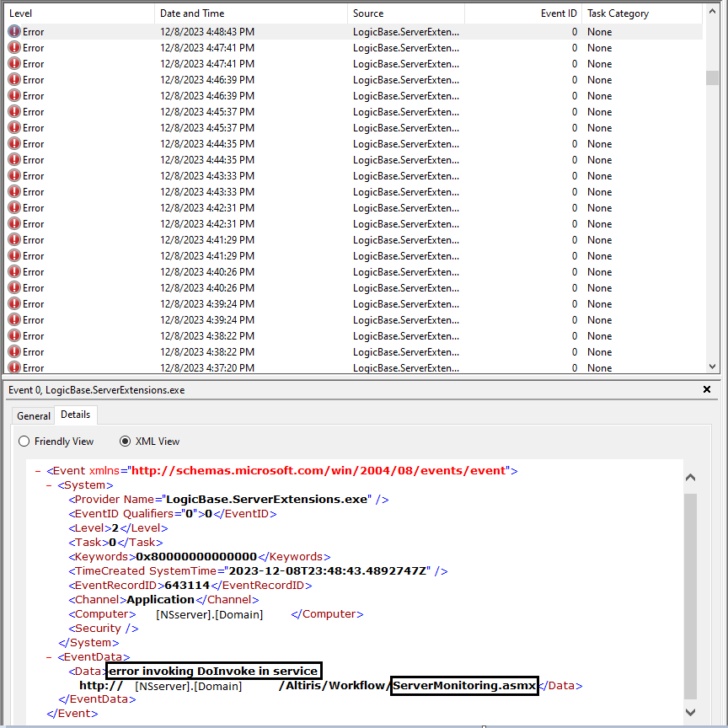Collapse the root Event XML node
Screen dimensions: 728x728
tap(39, 471)
